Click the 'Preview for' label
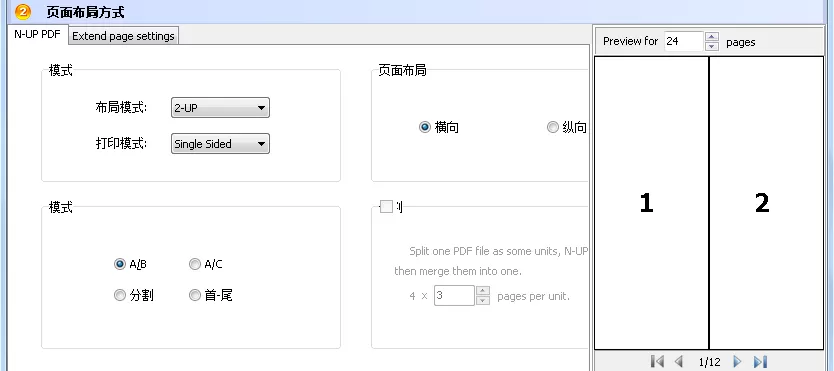 (630, 41)
